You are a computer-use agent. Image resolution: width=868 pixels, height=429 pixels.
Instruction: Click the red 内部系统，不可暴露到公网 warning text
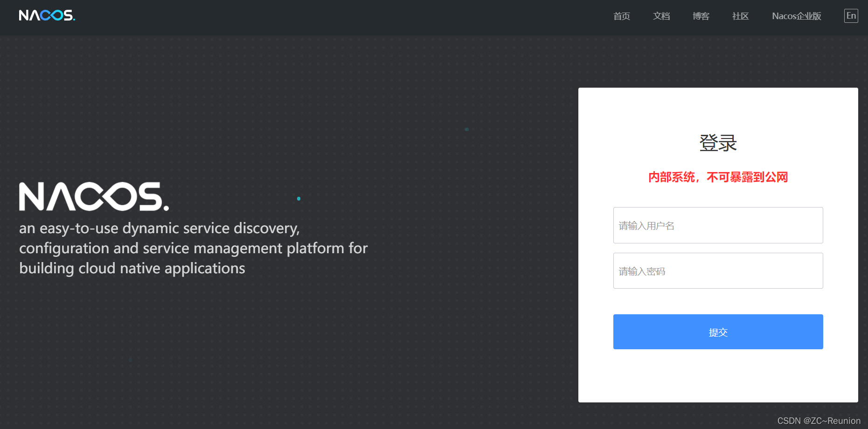tap(718, 177)
